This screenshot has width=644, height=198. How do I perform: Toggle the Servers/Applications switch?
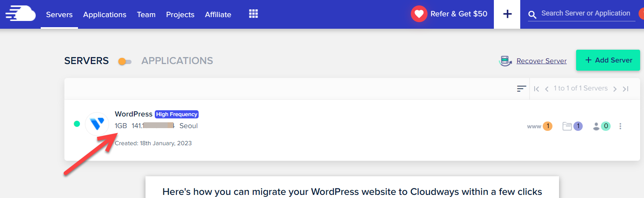pos(125,61)
